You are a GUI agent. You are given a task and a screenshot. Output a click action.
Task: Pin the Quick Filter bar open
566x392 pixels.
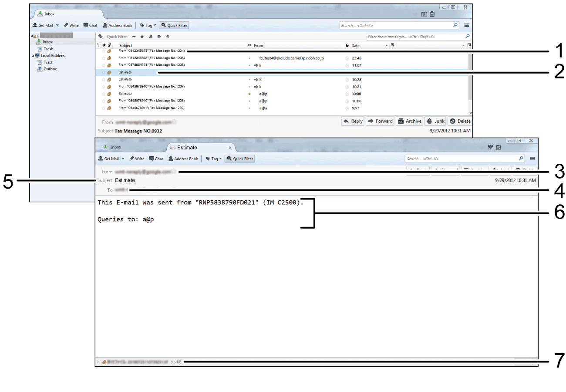click(101, 37)
